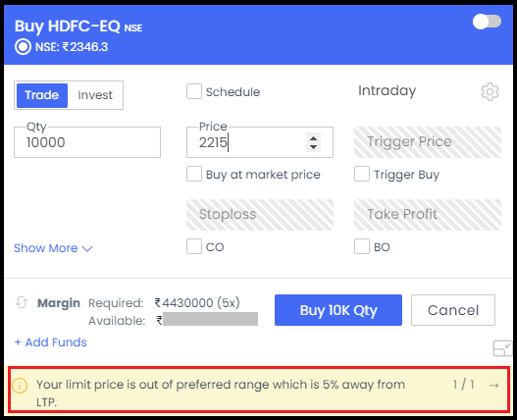Click the disabled Take Profit field

pos(428,215)
